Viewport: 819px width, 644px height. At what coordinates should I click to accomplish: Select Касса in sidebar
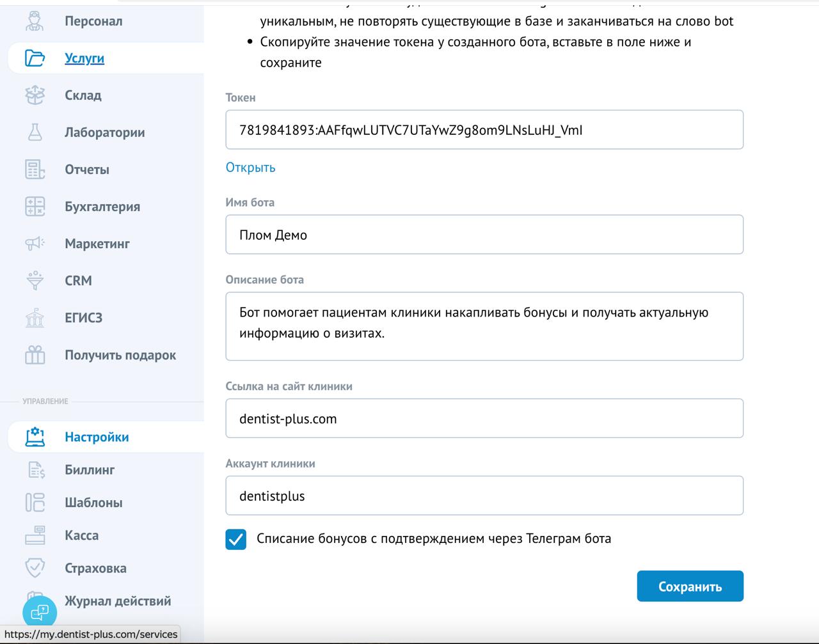tap(81, 535)
